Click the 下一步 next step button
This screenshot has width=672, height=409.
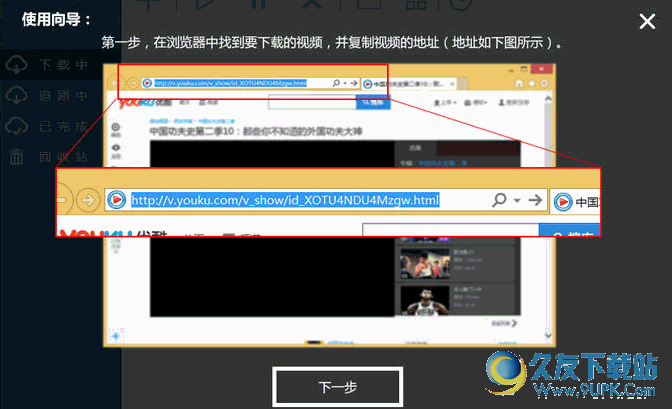[338, 387]
